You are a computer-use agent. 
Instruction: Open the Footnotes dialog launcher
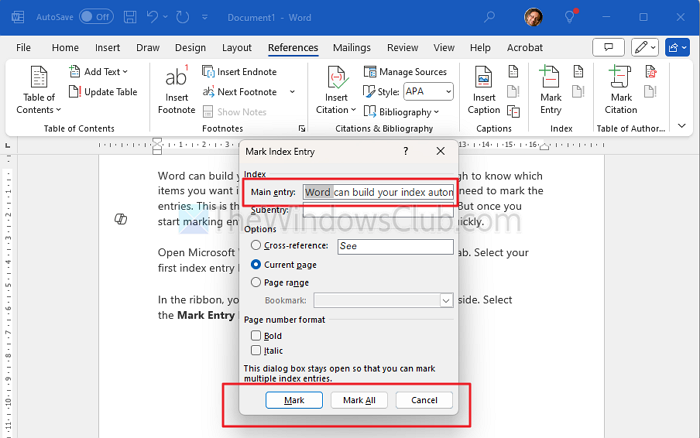click(302, 129)
